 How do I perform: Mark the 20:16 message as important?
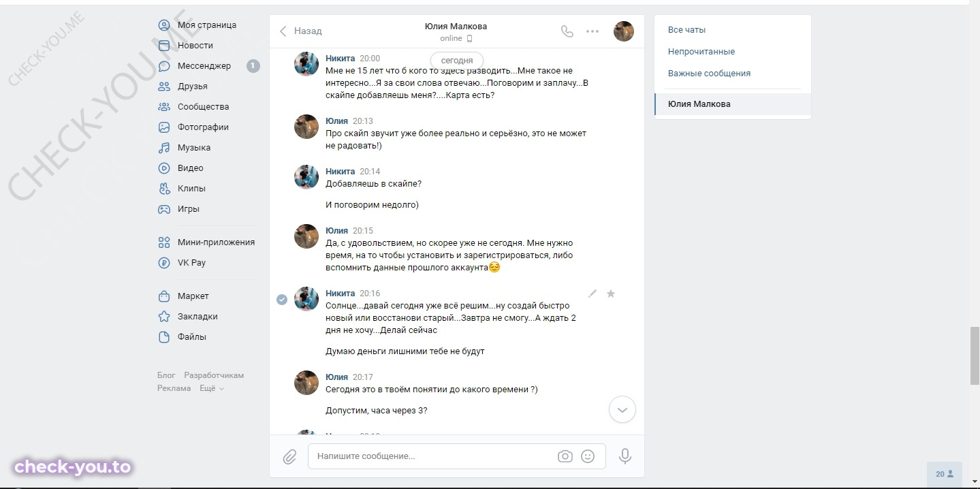[x=611, y=294]
